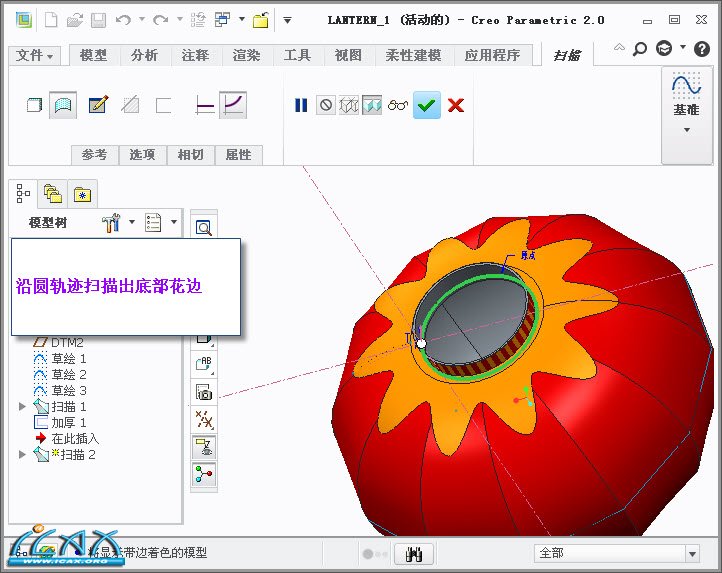This screenshot has height=573, width=722.
Task: Click the refit zoom icon in graphics toolbar
Action: point(204,228)
